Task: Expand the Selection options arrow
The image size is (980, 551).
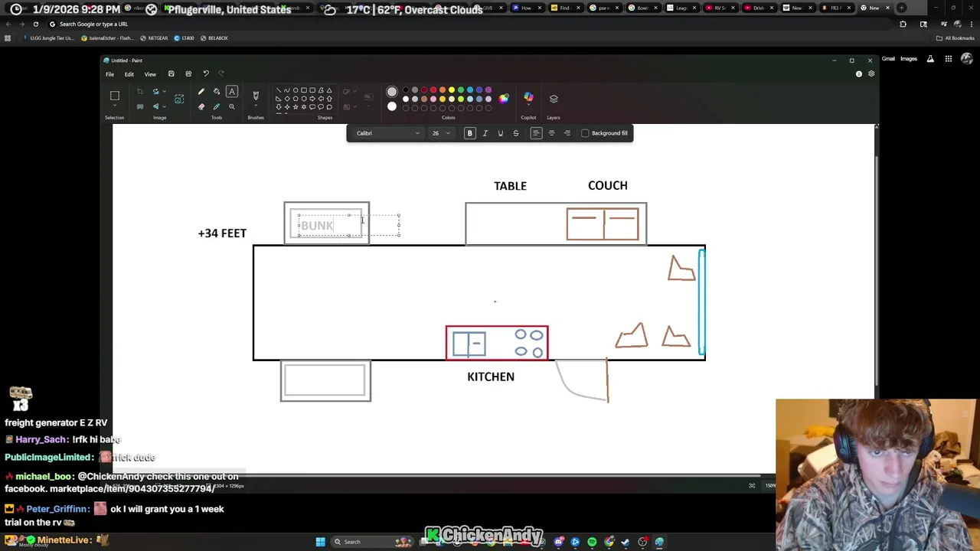Action: pos(115,107)
